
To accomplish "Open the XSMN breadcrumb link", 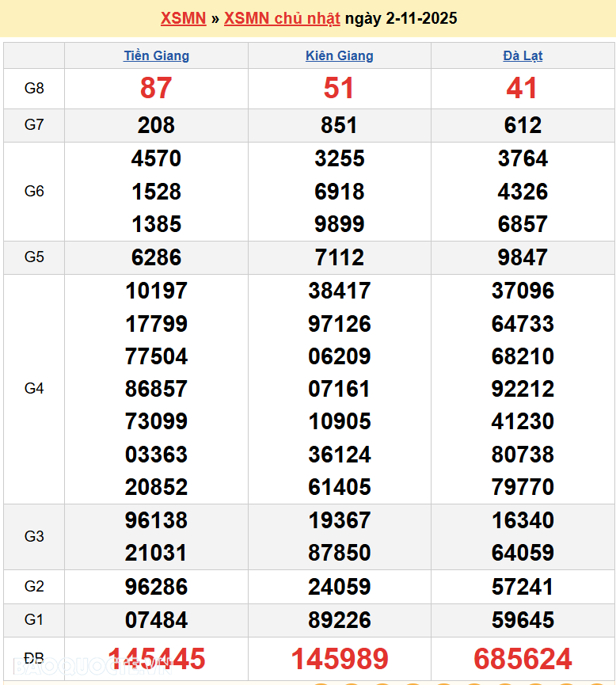I will [x=183, y=18].
